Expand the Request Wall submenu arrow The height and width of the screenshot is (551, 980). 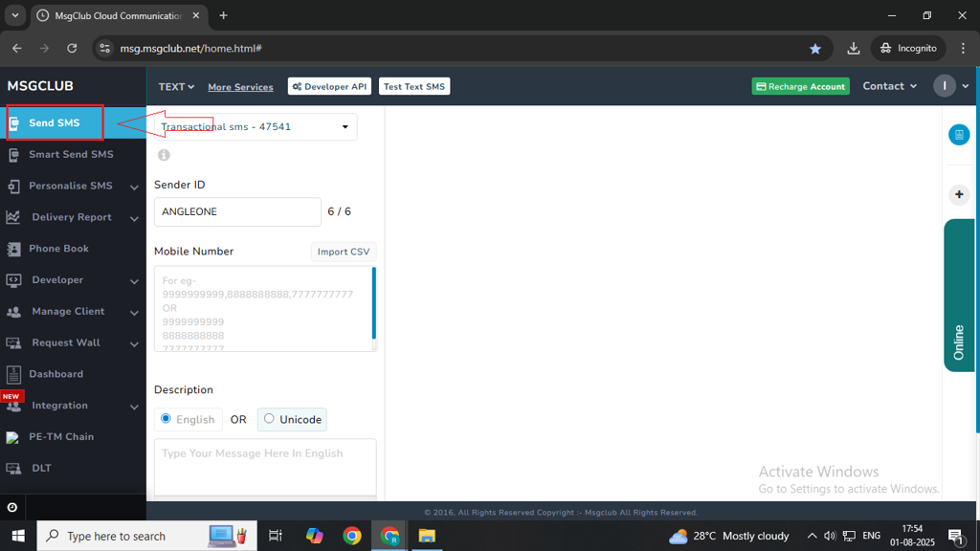click(134, 343)
